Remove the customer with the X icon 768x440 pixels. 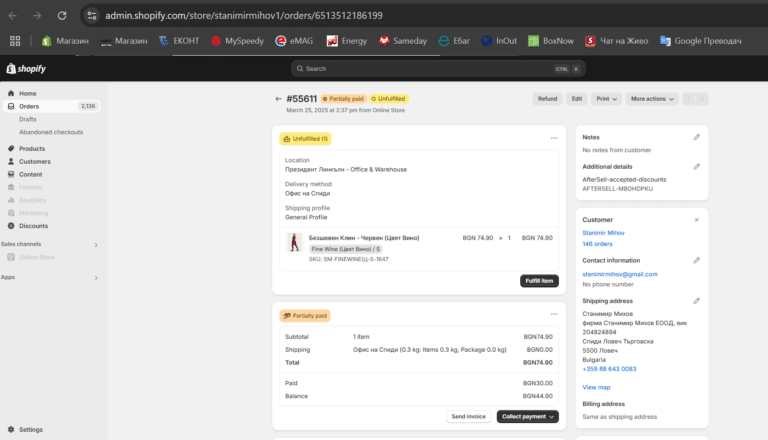[x=697, y=219]
